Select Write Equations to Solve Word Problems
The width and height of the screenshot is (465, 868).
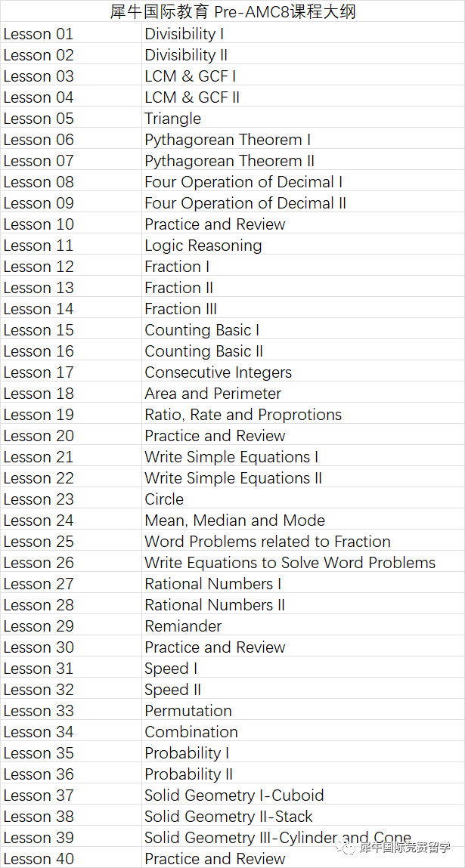(302, 563)
